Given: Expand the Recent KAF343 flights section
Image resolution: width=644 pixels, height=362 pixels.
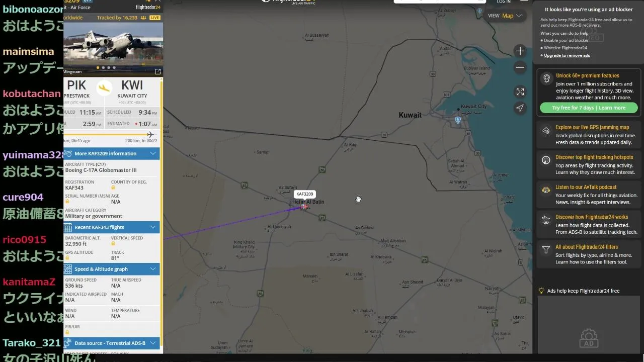Looking at the screenshot, I should coord(112,227).
